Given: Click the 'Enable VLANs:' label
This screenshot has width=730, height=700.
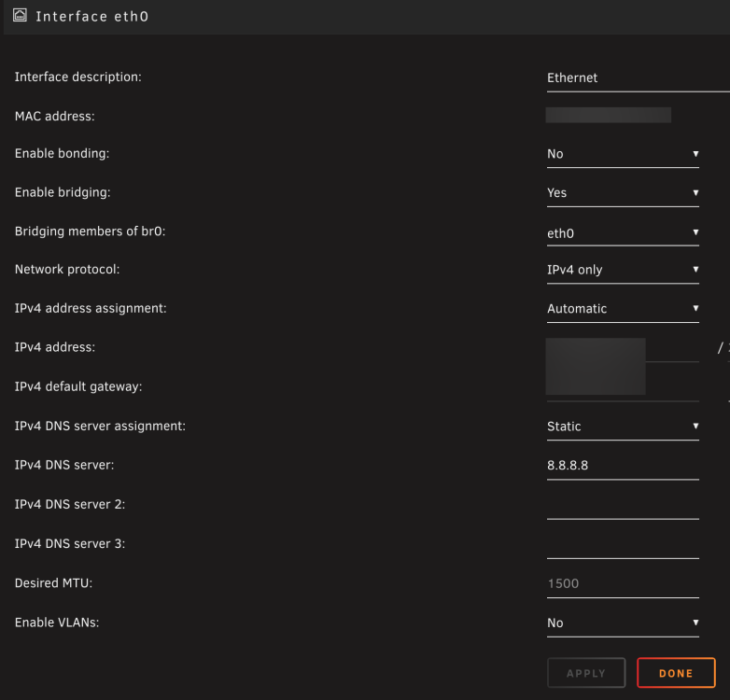Looking at the screenshot, I should [x=57, y=623].
